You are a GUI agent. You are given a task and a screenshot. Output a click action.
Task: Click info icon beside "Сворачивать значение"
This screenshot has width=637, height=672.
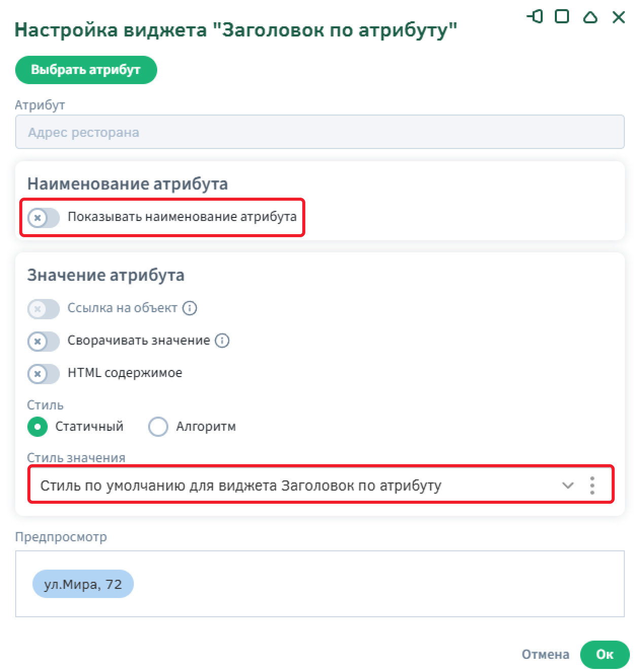click(x=222, y=341)
